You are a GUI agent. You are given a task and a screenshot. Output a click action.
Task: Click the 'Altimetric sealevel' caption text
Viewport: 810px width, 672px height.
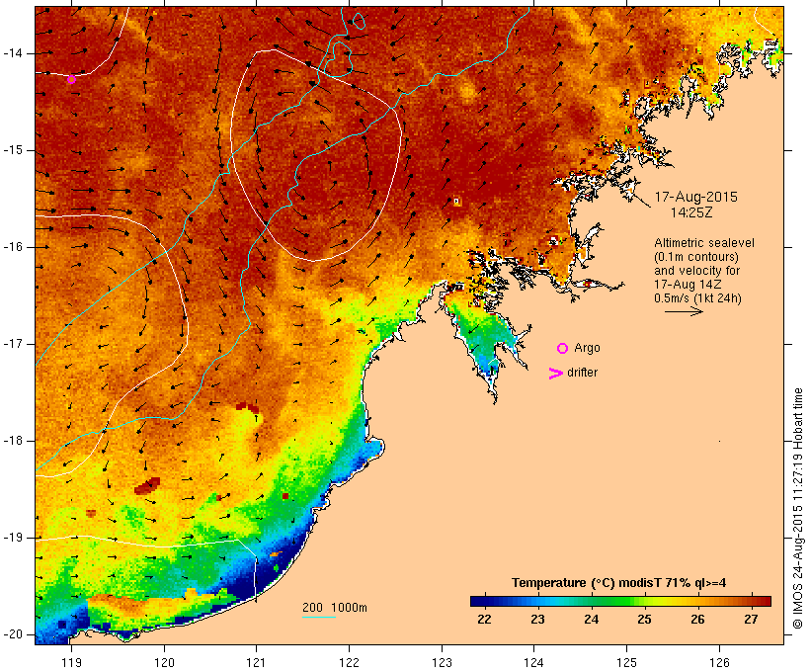click(x=704, y=243)
